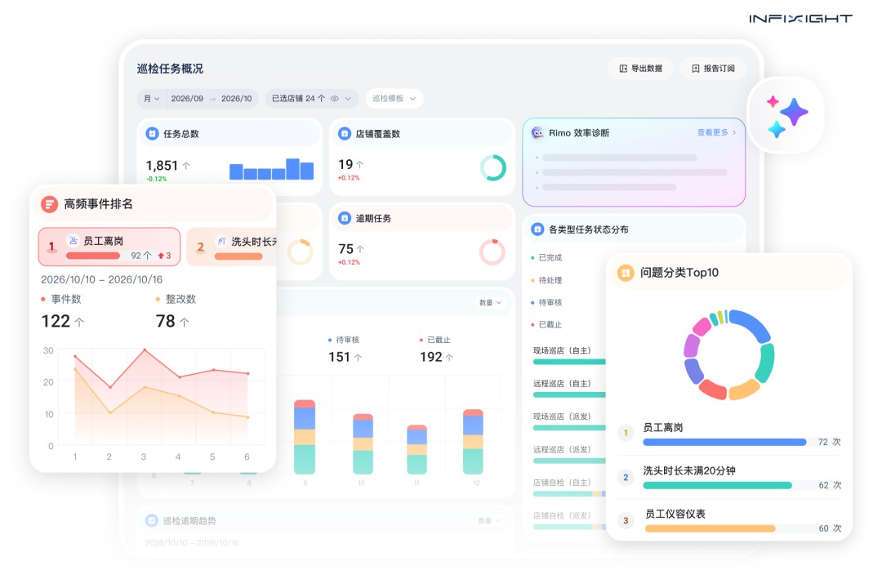The width and height of the screenshot is (882, 588).
Task: Click the 任务总数 card icon
Action: [x=152, y=133]
